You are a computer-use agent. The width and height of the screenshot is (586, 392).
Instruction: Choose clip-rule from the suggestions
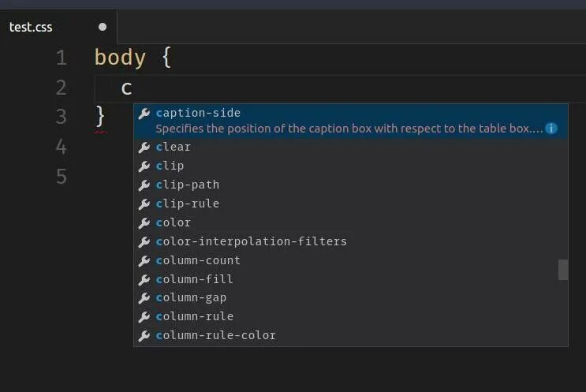point(188,204)
